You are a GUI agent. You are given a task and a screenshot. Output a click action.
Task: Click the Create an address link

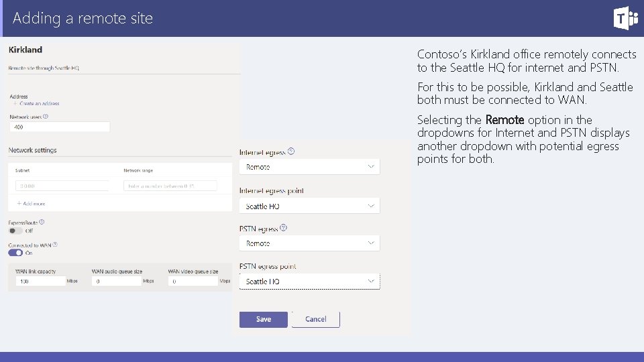(38, 104)
